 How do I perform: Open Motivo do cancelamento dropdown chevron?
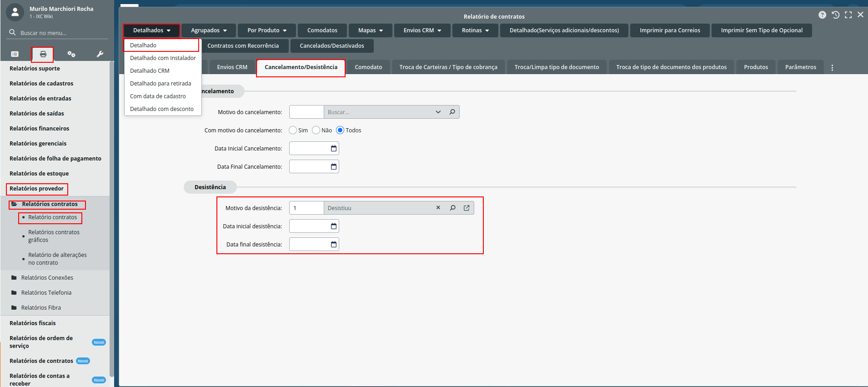(438, 112)
